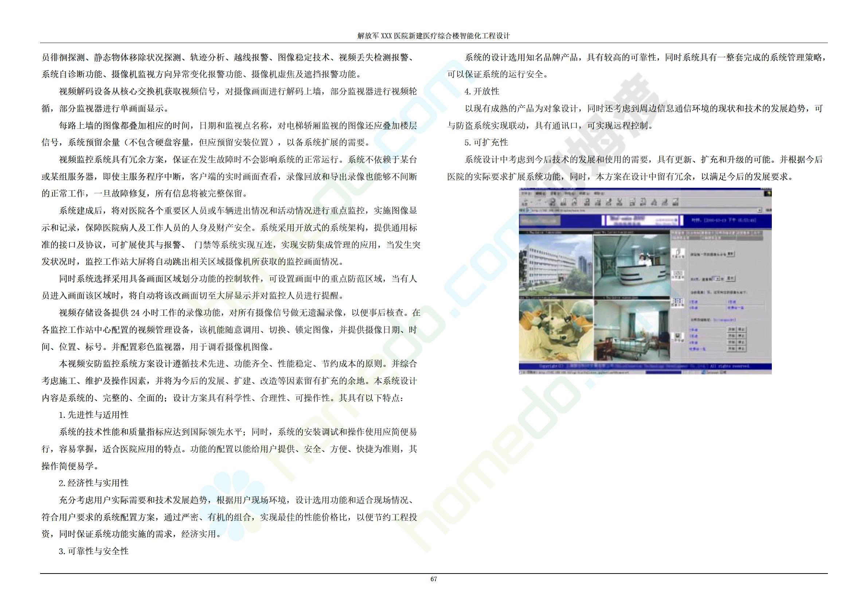Click button beside the single-camera view icon
The height and width of the screenshot is (614, 868).
pos(731,254)
